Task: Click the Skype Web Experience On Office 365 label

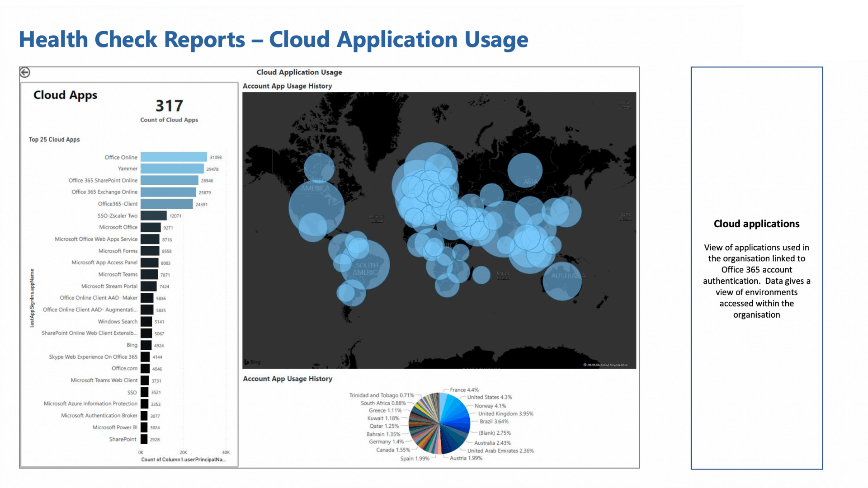Action: pos(93,357)
